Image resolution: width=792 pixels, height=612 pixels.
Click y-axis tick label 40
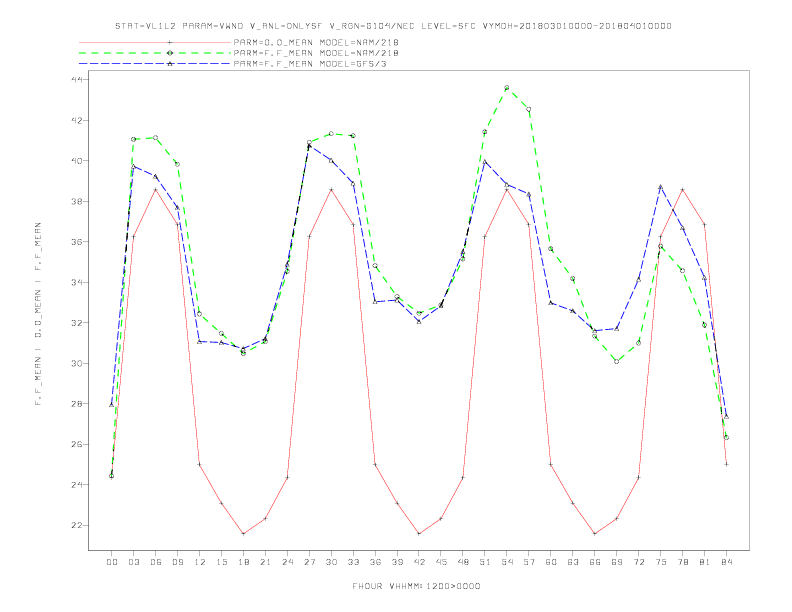click(77, 161)
